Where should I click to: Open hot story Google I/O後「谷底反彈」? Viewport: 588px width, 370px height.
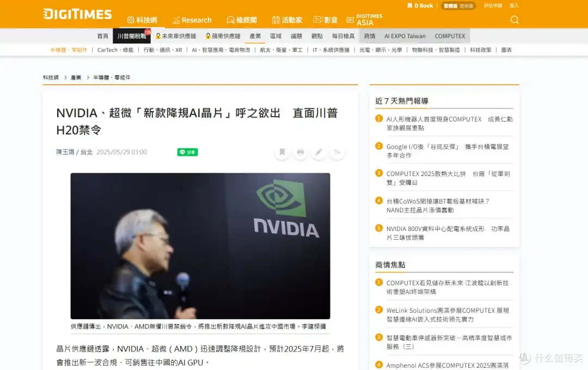pos(448,151)
